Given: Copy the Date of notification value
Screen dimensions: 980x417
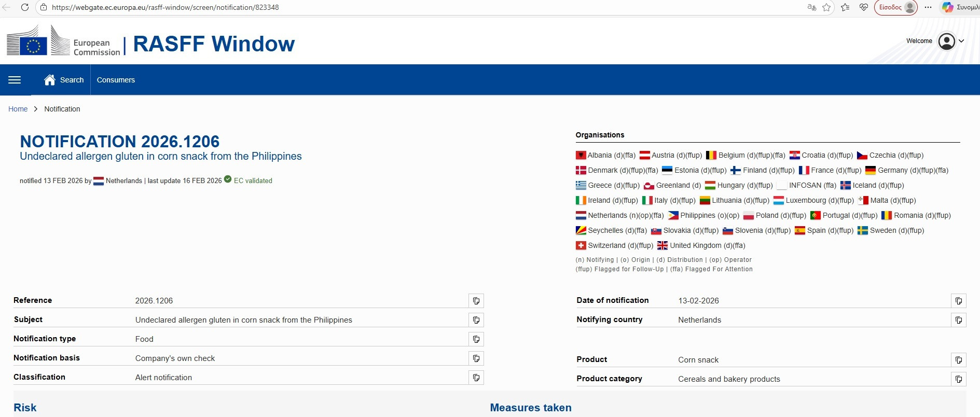Looking at the screenshot, I should [x=958, y=301].
